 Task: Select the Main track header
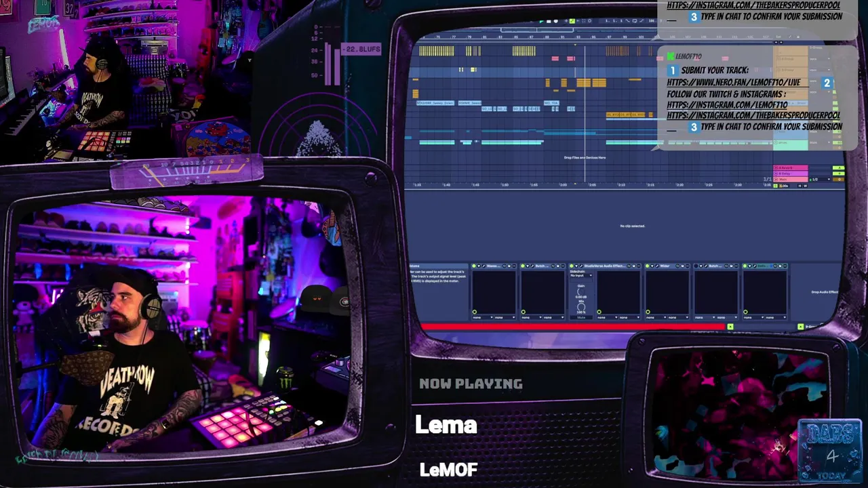click(x=791, y=180)
